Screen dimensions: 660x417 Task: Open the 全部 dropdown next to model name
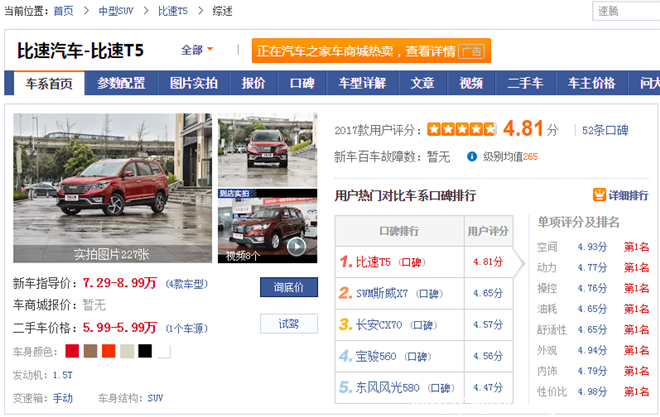(x=197, y=50)
